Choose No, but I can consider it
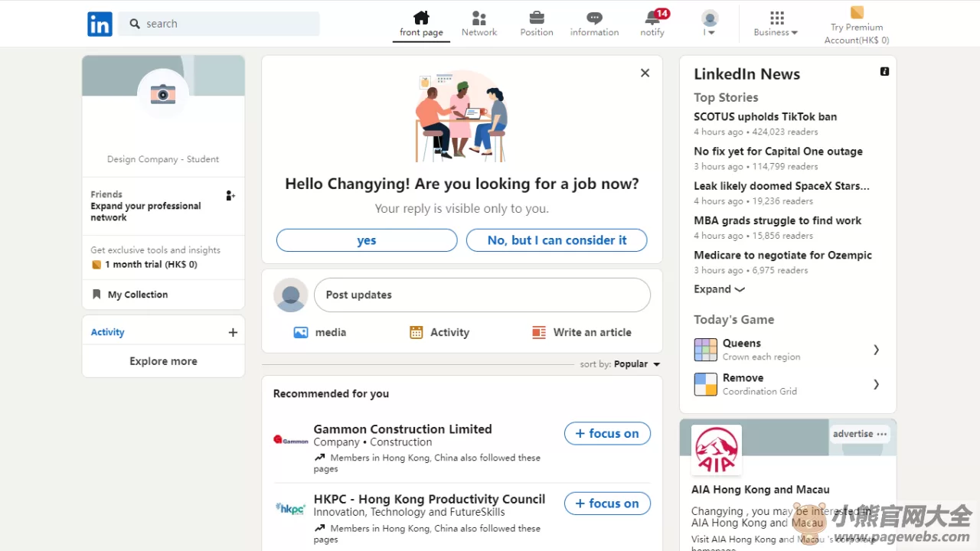980x551 pixels. (557, 240)
